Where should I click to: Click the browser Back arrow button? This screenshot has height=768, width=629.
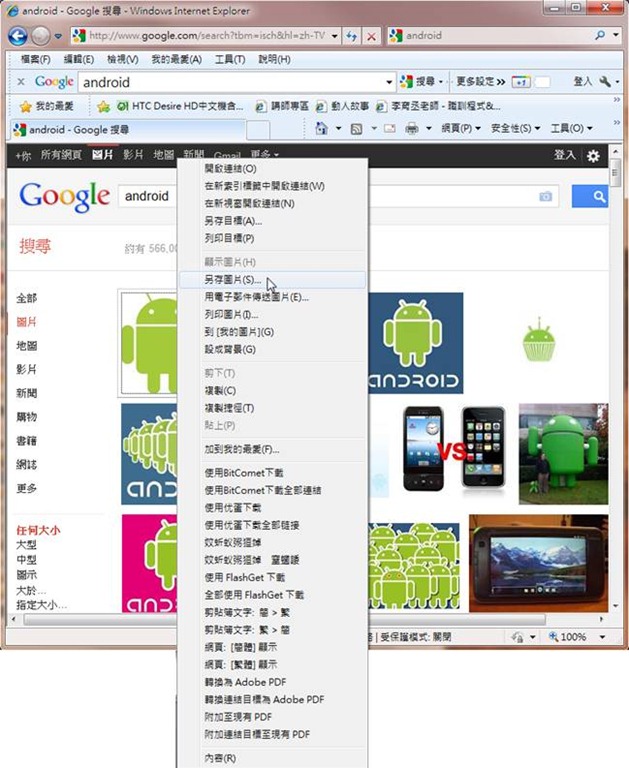18,36
